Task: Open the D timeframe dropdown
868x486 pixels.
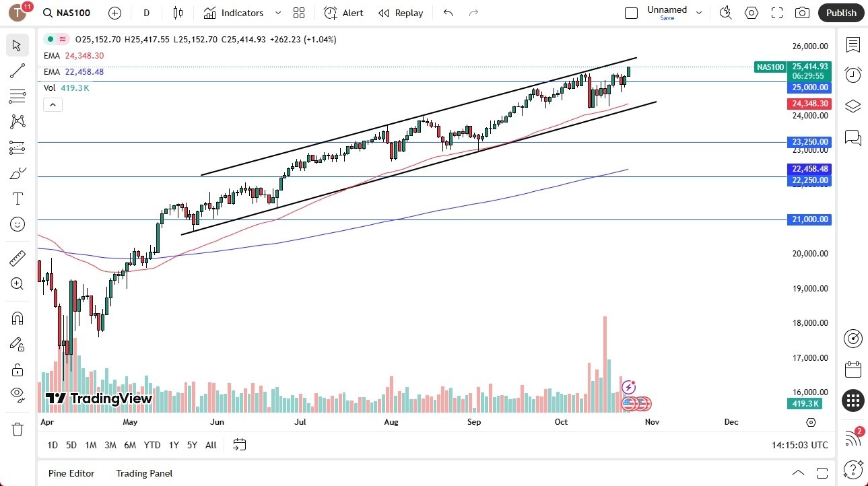Action: pyautogui.click(x=146, y=12)
